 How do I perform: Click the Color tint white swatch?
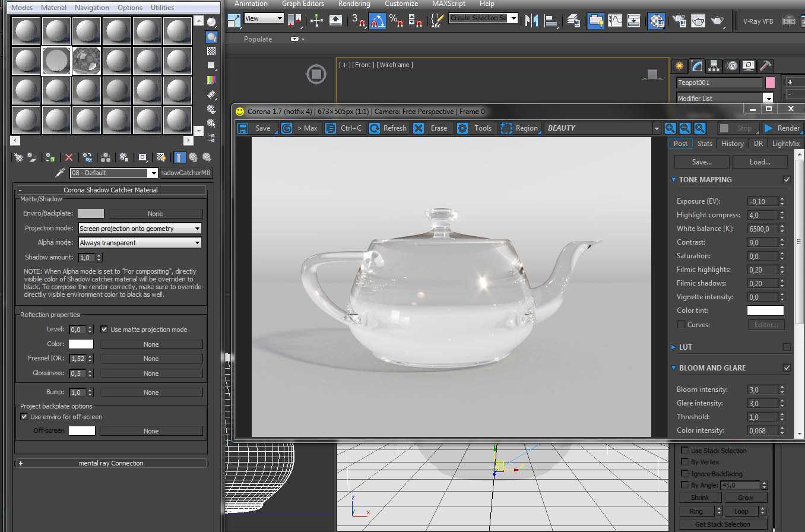[765, 311]
